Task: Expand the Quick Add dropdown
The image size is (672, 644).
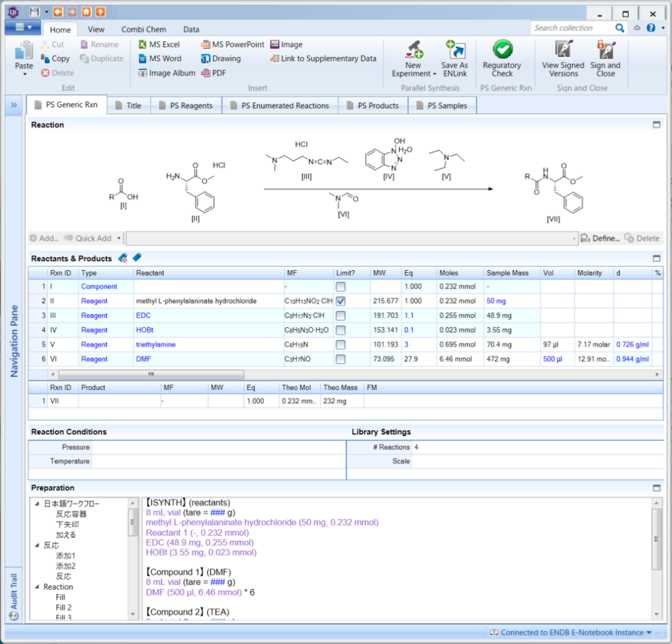Action: click(x=119, y=239)
